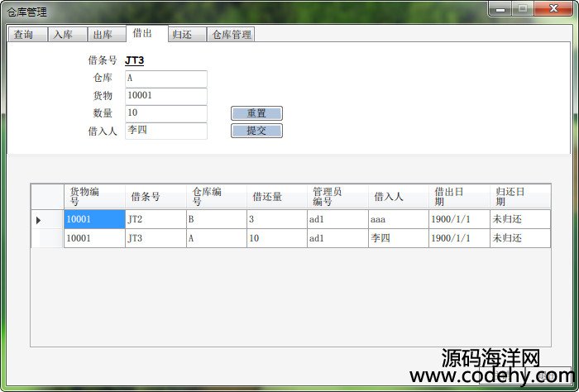Click the 借条号 column header
The width and height of the screenshot is (579, 392).
click(x=156, y=196)
